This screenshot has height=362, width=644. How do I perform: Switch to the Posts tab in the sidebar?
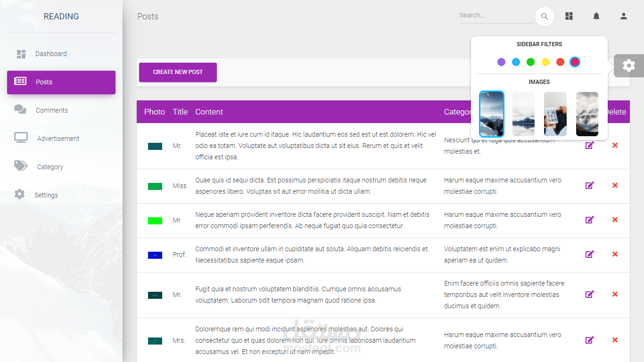pos(43,82)
